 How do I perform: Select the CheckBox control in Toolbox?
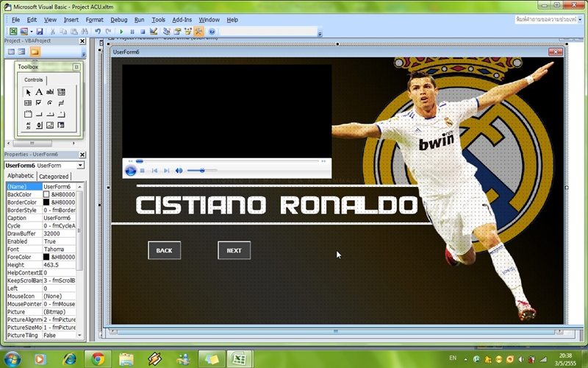(39, 103)
